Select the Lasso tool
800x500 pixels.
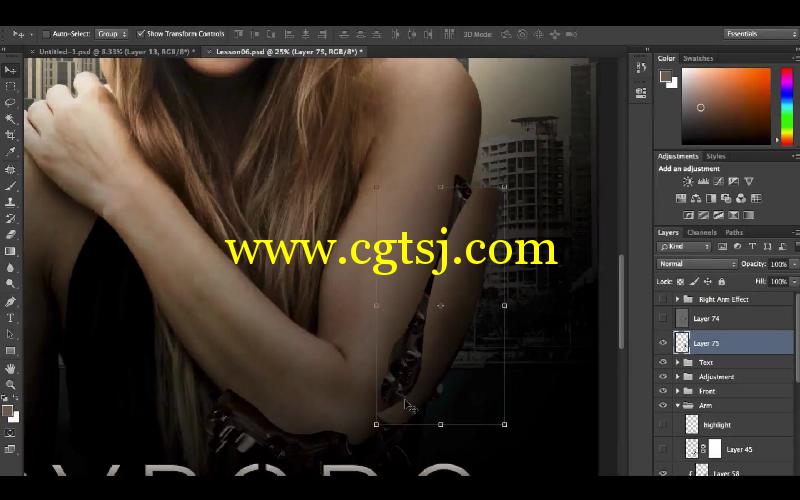tap(10, 103)
